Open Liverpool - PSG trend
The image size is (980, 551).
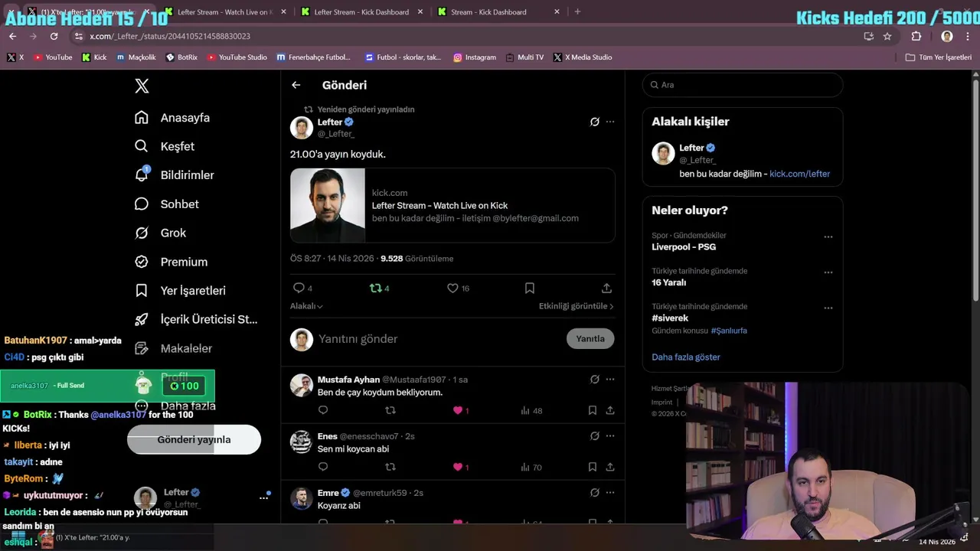click(684, 247)
